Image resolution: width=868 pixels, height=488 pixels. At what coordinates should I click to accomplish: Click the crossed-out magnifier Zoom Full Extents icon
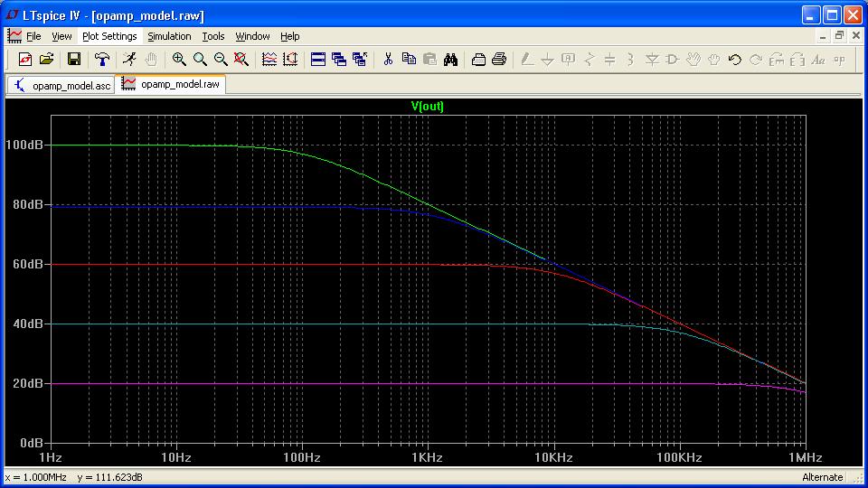241,60
